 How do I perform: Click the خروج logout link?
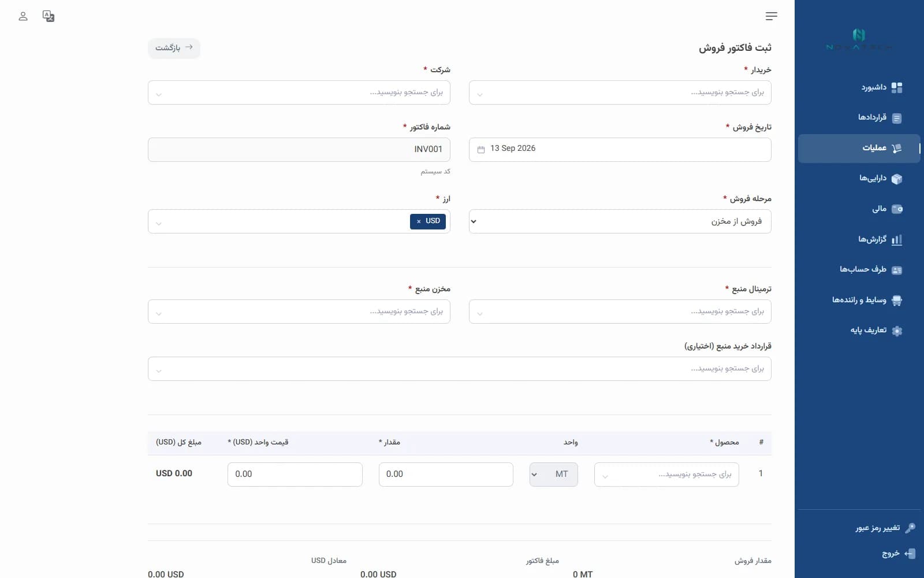(891, 554)
